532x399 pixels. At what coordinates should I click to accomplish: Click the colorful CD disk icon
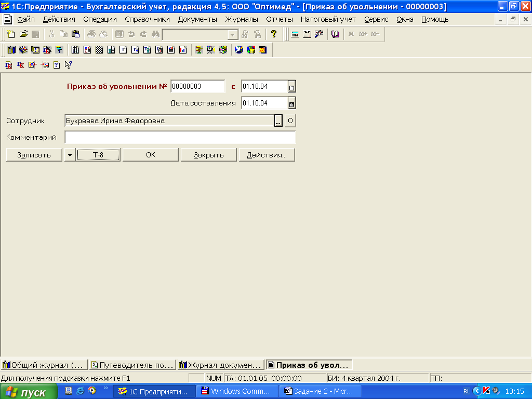(x=223, y=50)
